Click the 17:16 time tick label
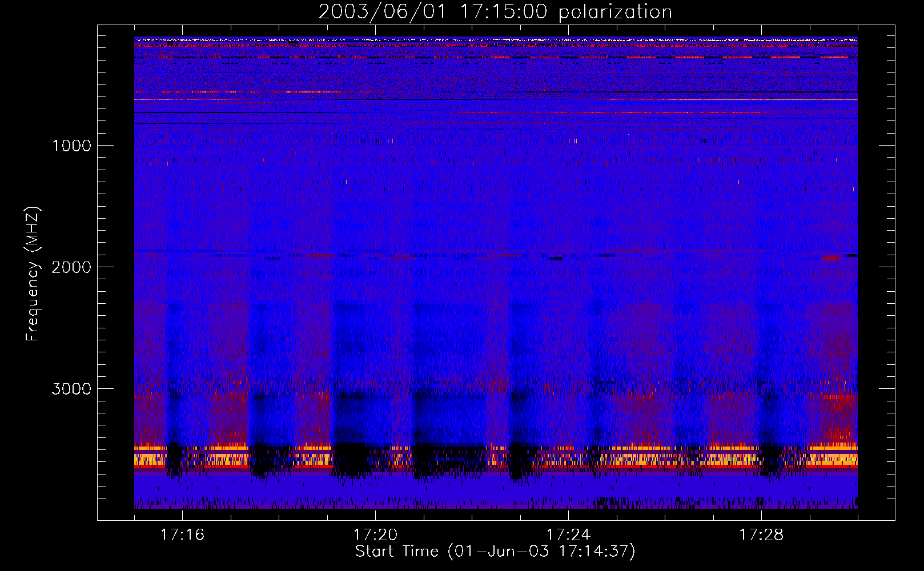Image resolution: width=924 pixels, height=571 pixels. 182,535
